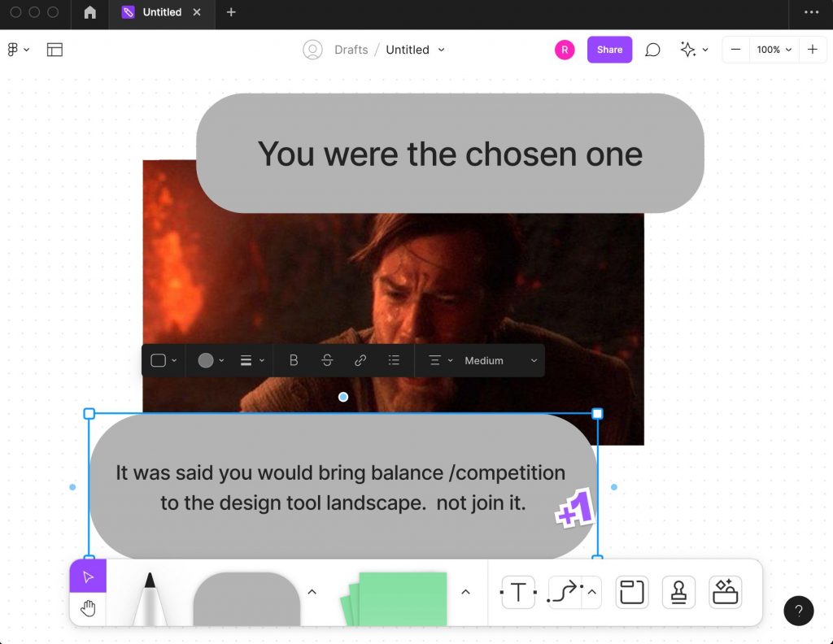Open the three-dot overflow menu
Screen dimensions: 833x644
[x=811, y=12]
